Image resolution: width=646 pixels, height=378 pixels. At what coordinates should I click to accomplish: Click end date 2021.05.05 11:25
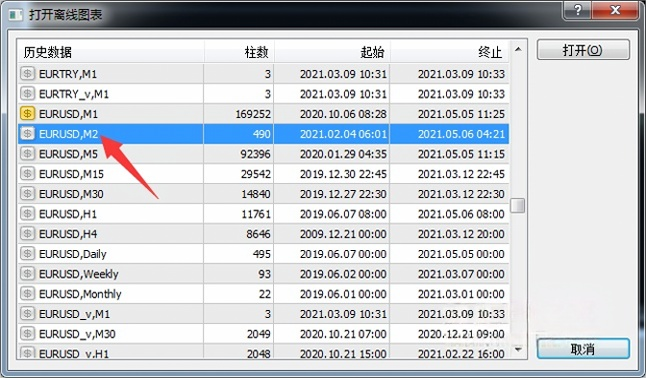pos(461,114)
